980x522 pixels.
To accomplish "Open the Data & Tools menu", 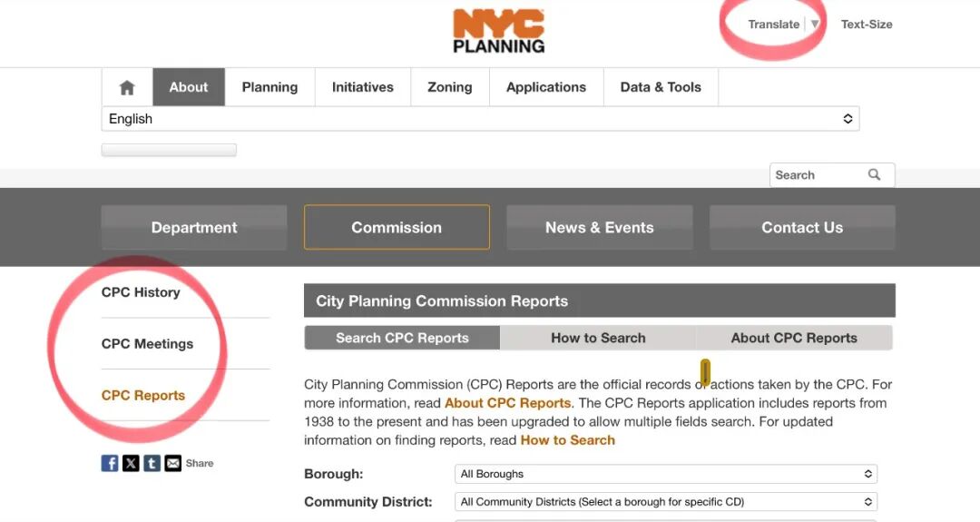I will pos(661,87).
